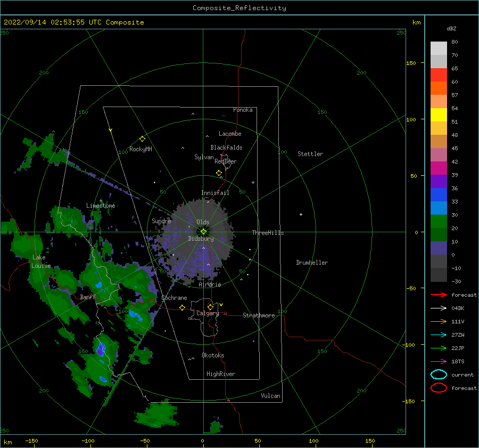Select the purple 36-39 dBZ swatch

(x=439, y=182)
